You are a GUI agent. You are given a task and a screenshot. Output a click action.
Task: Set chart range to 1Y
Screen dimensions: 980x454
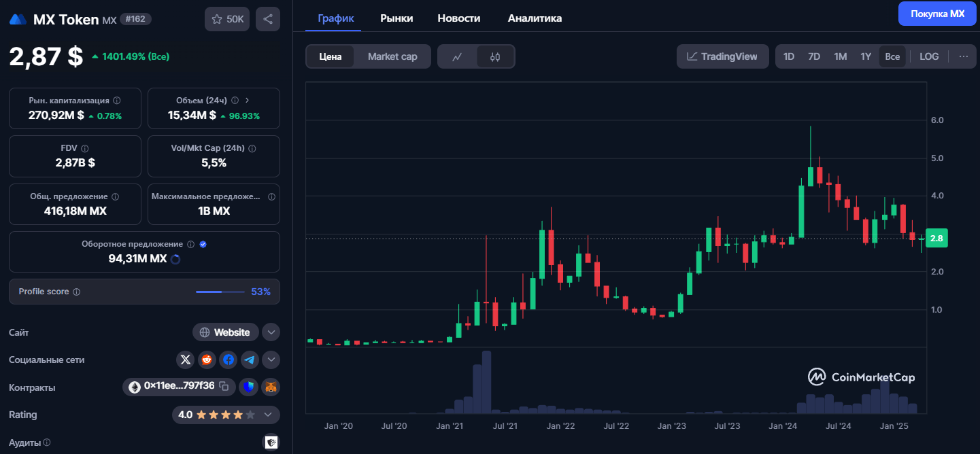(x=866, y=56)
